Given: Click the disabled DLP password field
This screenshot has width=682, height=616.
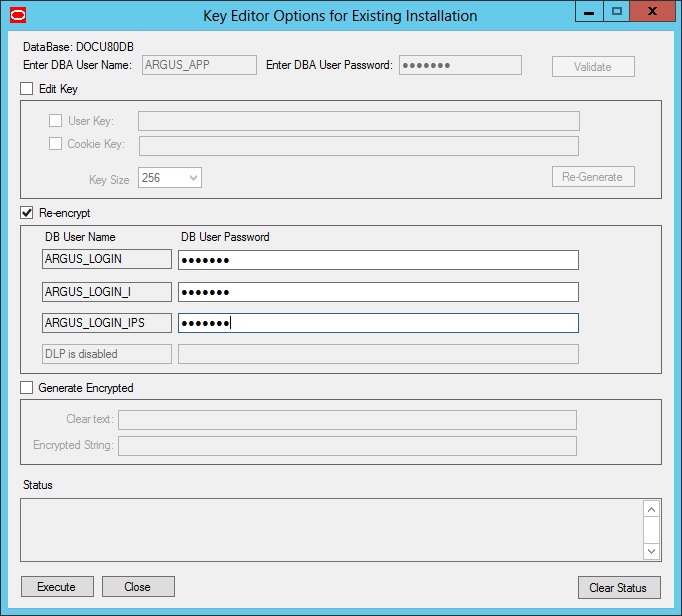Looking at the screenshot, I should click(x=378, y=354).
